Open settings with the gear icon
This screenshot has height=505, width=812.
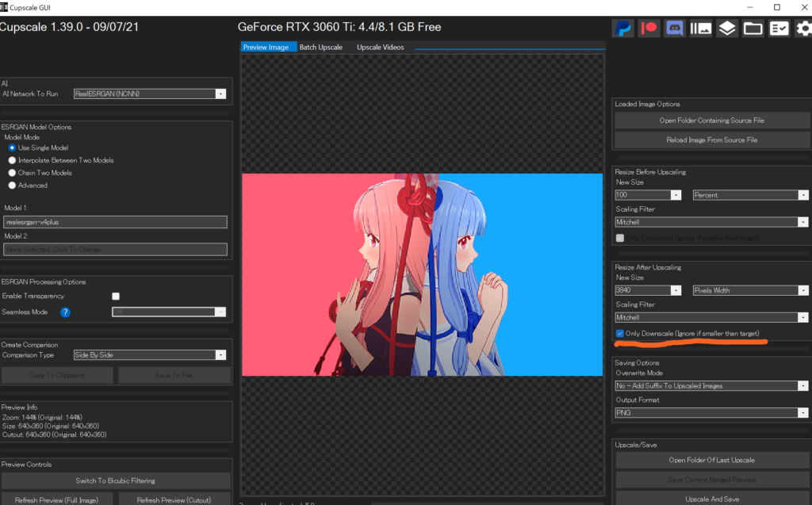click(x=802, y=29)
